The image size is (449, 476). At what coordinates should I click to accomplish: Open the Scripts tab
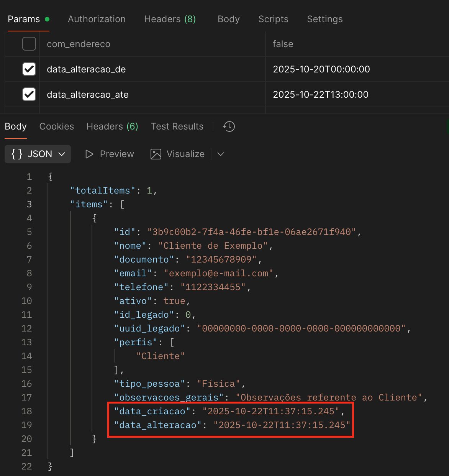[x=273, y=19]
